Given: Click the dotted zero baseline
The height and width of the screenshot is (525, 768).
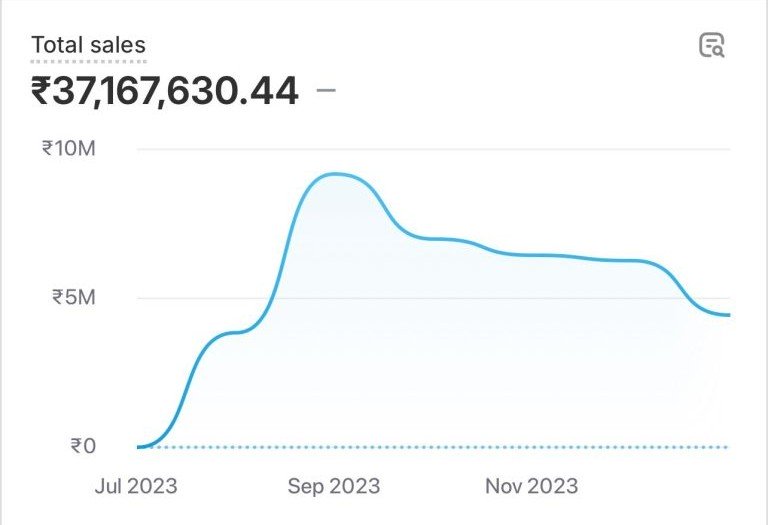Looking at the screenshot, I should click(450, 446).
